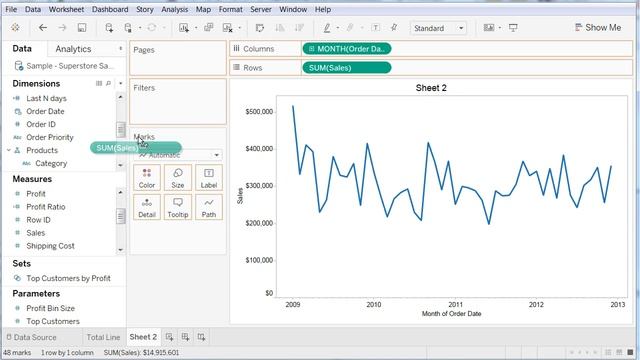This screenshot has width=640, height=360.
Task: Open the Format menu
Action: pyautogui.click(x=231, y=9)
